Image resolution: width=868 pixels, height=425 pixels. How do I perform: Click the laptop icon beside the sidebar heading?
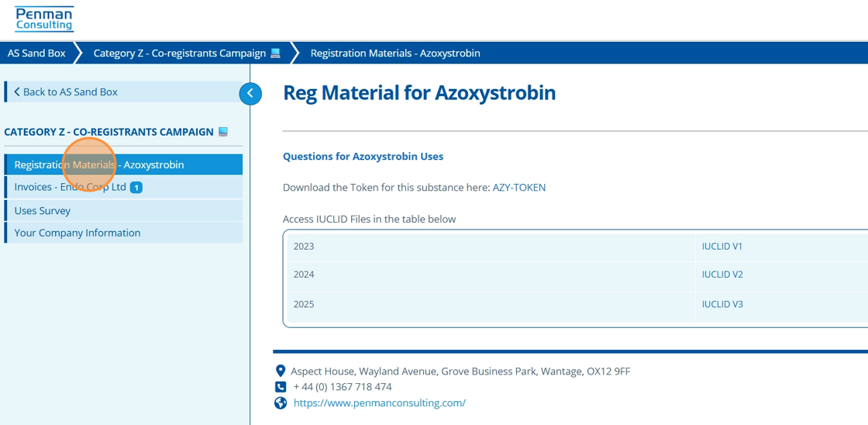pos(223,132)
